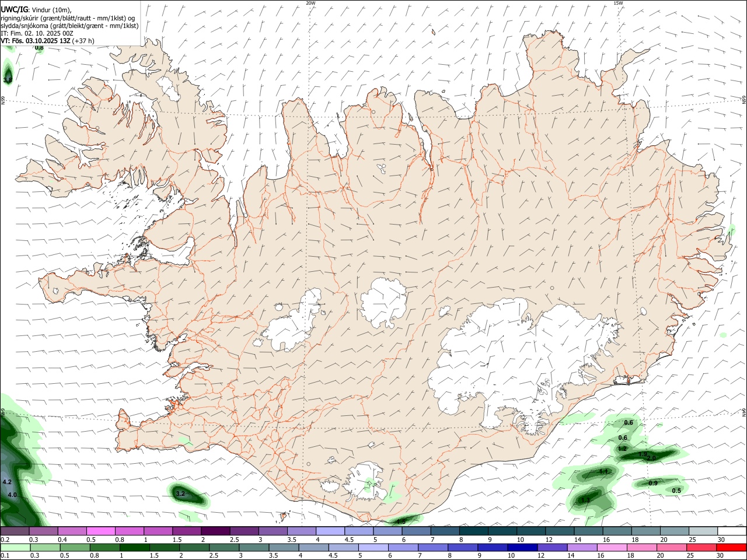Click the 'UWC/IG: Vindur (10m)' title text
Viewport: 747px width, 560px height.
(x=36, y=9)
